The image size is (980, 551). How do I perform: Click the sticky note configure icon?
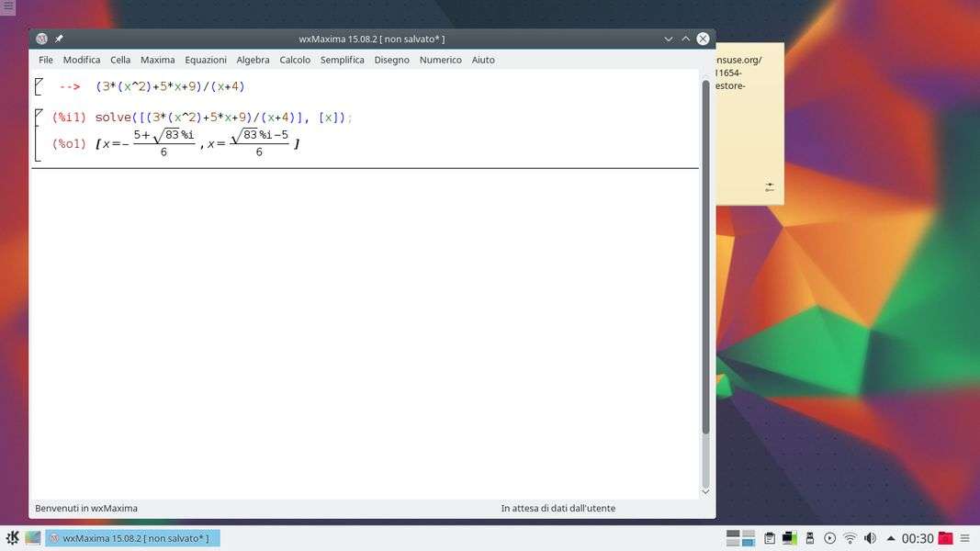pos(770,186)
